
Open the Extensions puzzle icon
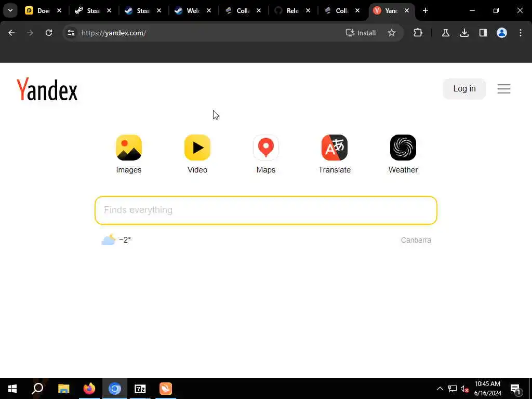click(418, 33)
